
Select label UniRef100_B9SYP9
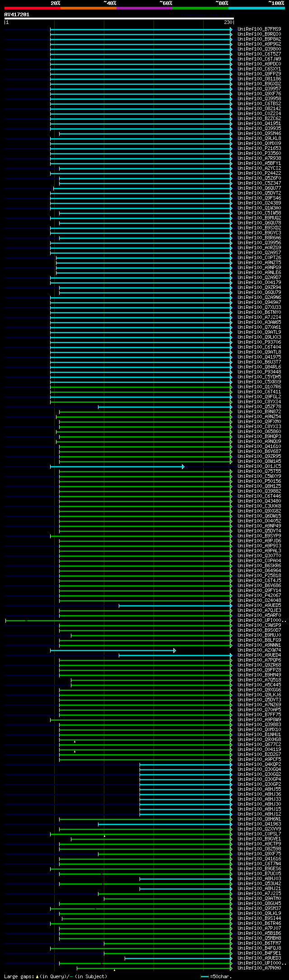[x=259, y=536]
